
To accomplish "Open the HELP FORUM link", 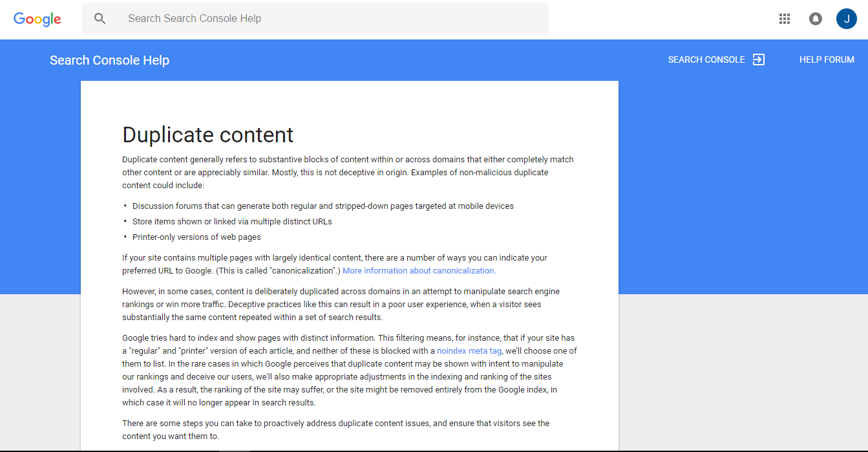I will coord(827,59).
